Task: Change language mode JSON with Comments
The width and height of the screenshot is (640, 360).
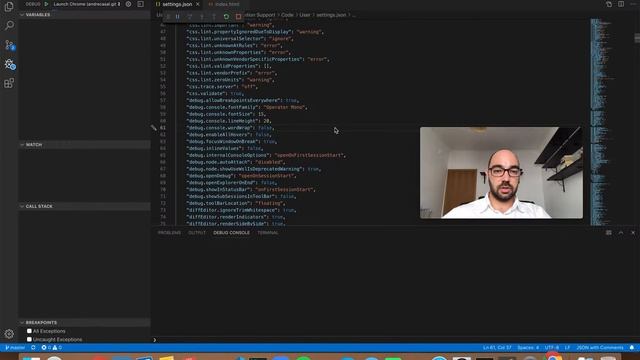Action: [600, 348]
